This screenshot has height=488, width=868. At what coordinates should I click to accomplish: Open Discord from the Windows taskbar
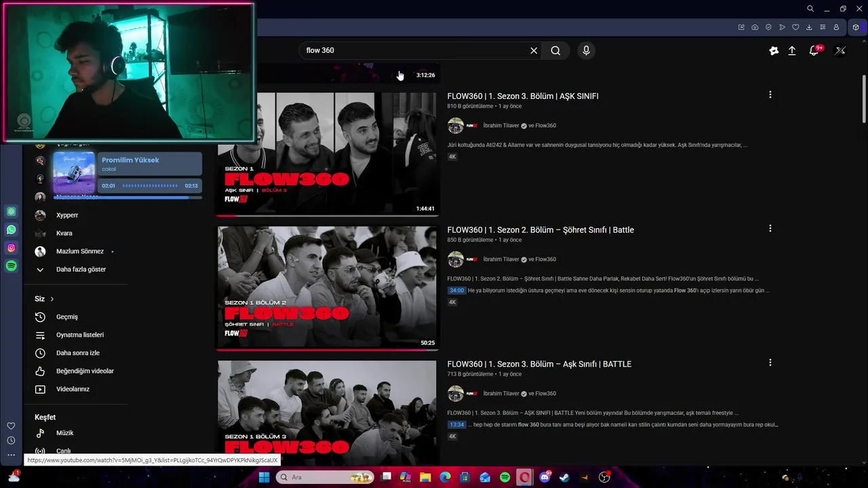(545, 477)
